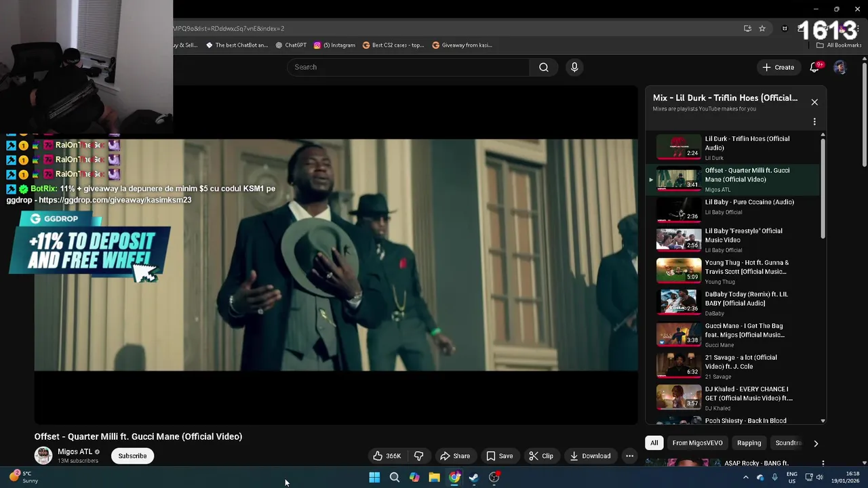Open YouTube account avatar menu
This screenshot has height=488, width=868.
[840, 67]
